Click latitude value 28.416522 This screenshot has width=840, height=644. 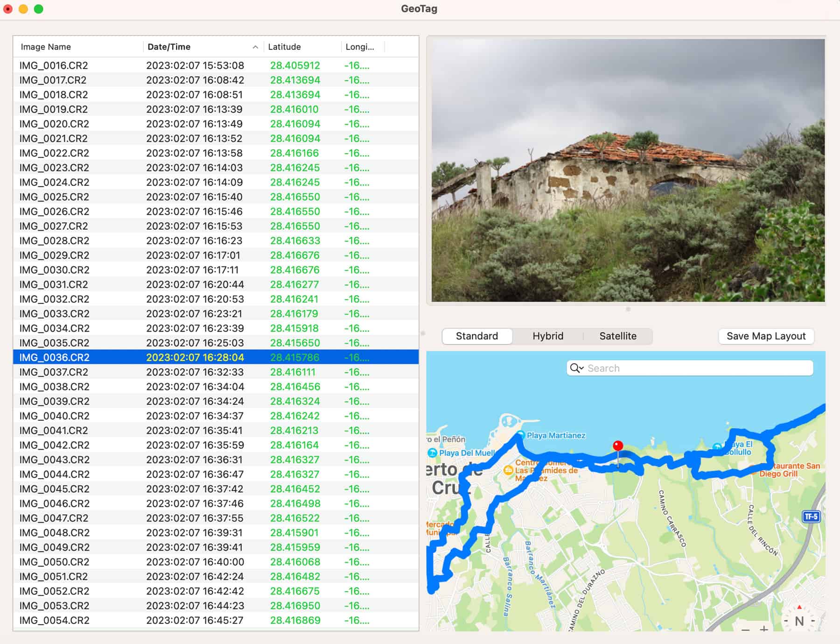point(295,517)
